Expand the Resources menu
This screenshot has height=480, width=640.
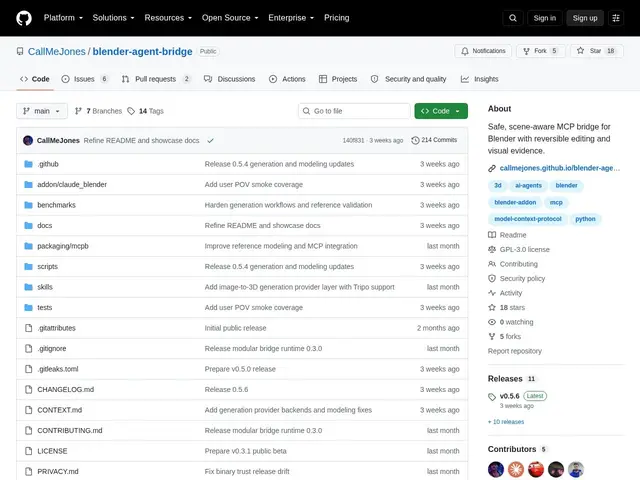pos(168,18)
